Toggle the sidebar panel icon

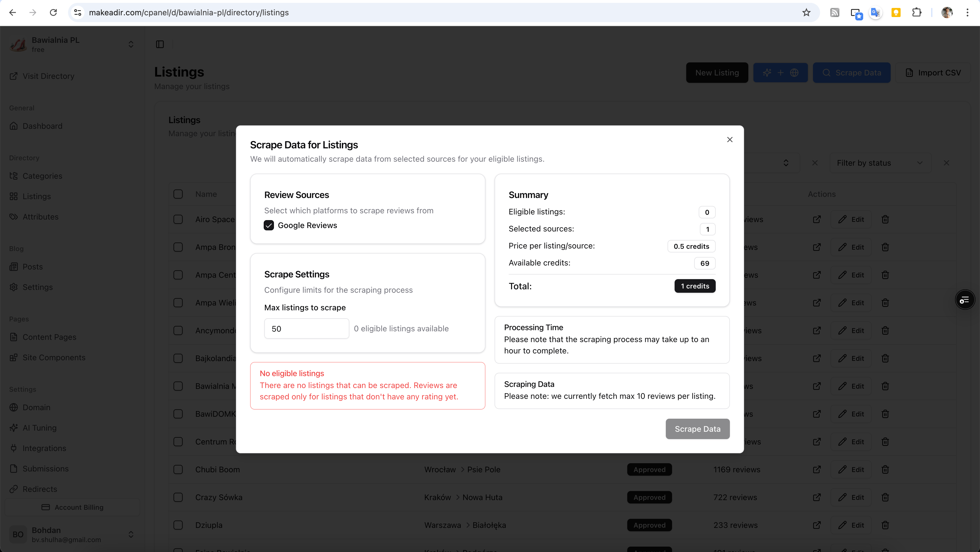160,45
